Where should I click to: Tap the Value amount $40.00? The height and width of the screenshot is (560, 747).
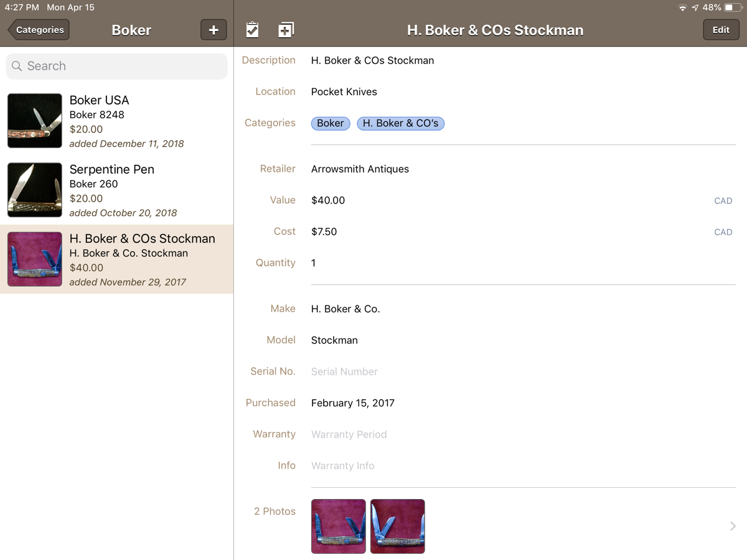coord(328,200)
